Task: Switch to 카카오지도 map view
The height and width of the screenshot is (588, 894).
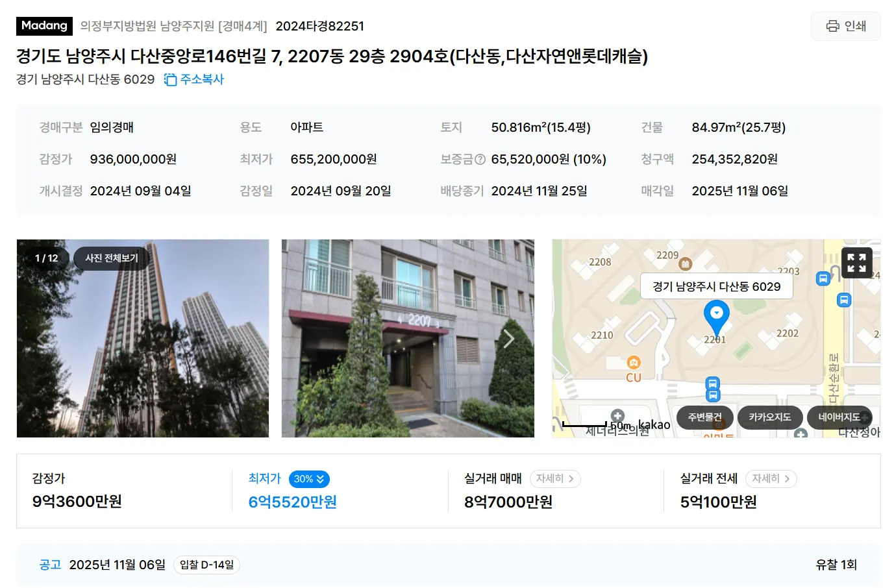Action: 770,417
